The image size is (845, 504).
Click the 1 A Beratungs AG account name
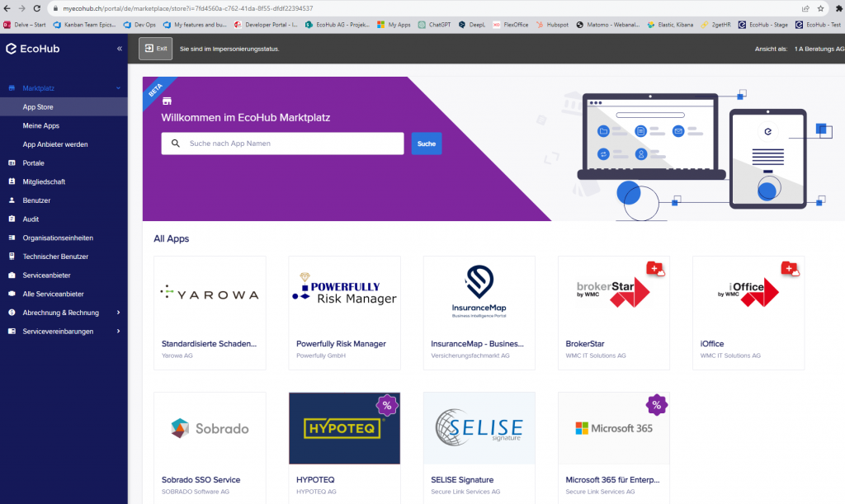[x=819, y=49]
